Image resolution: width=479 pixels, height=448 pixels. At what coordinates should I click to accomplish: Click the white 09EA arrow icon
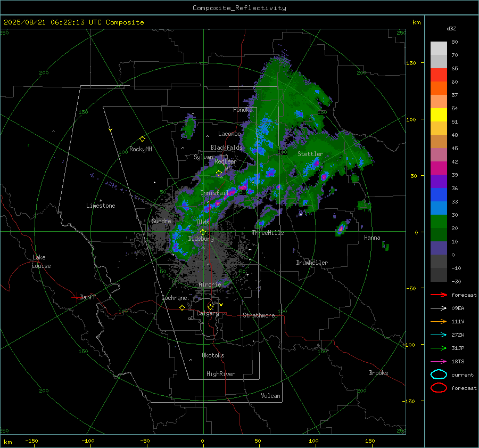(439, 308)
